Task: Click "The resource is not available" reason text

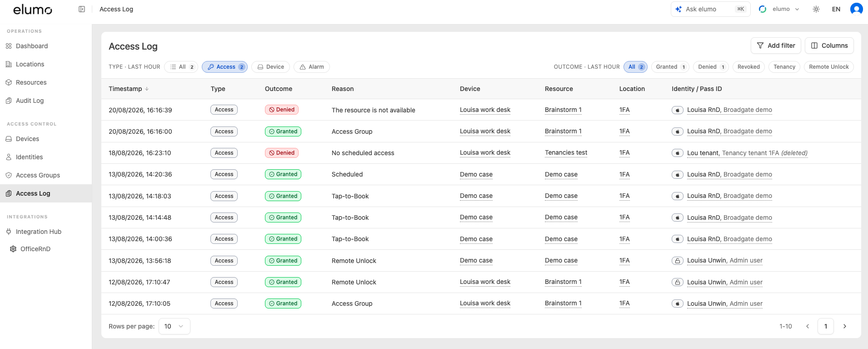Action: coord(374,110)
